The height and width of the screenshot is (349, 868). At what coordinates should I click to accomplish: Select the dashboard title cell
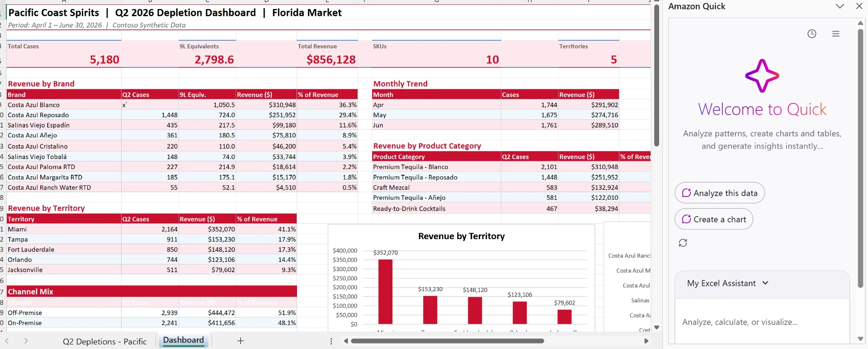[x=175, y=13]
